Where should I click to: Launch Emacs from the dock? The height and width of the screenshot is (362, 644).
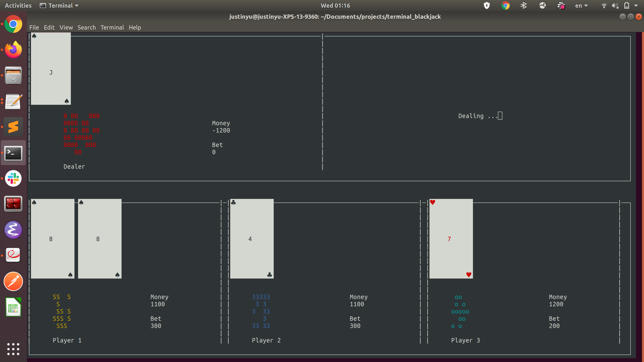13,230
